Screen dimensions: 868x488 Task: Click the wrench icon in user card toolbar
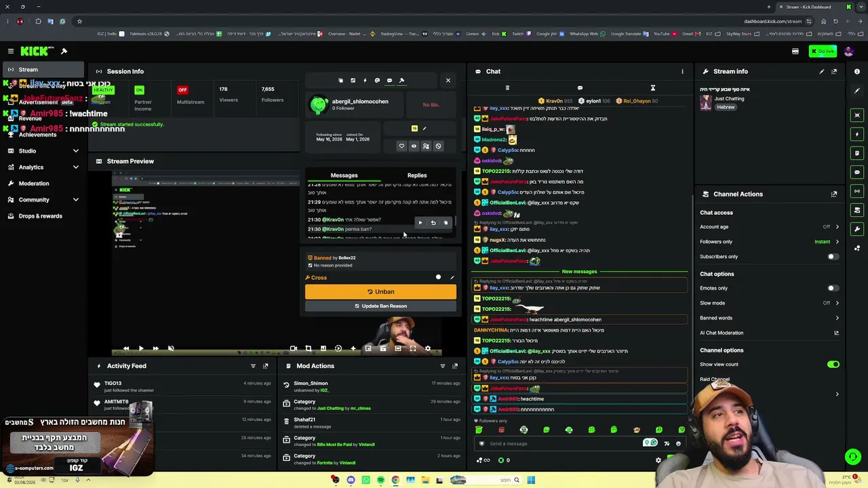[x=401, y=81]
